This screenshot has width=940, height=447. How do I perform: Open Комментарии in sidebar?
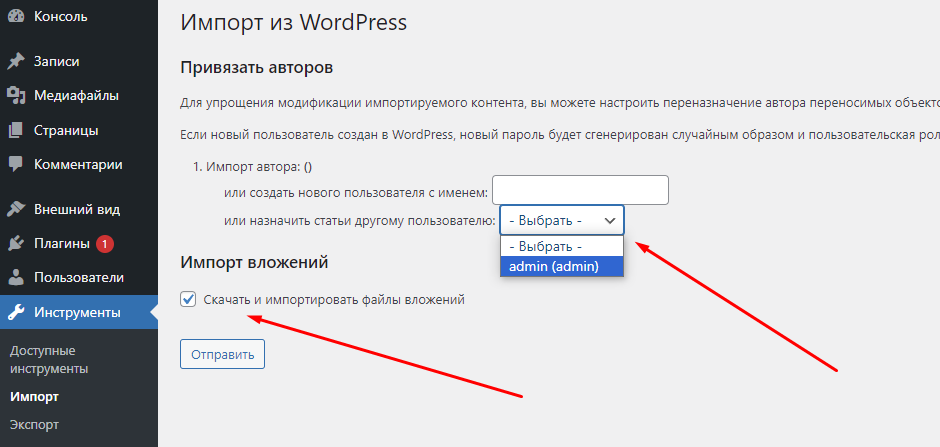pos(79,164)
